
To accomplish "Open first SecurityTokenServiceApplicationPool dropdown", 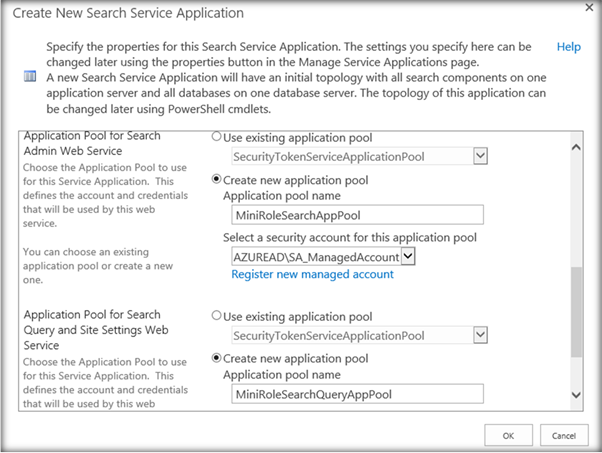I will pos(480,156).
